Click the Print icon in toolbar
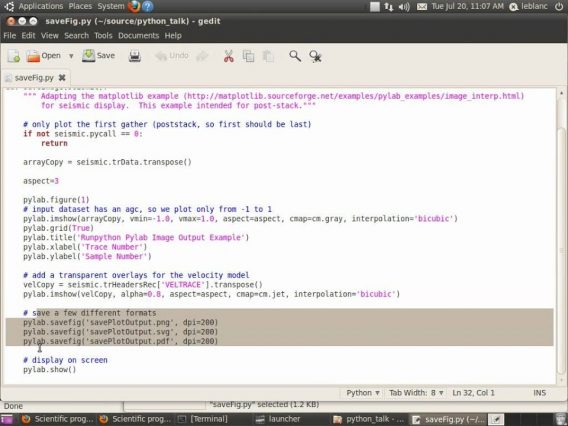This screenshot has height=426, width=568. [x=134, y=56]
